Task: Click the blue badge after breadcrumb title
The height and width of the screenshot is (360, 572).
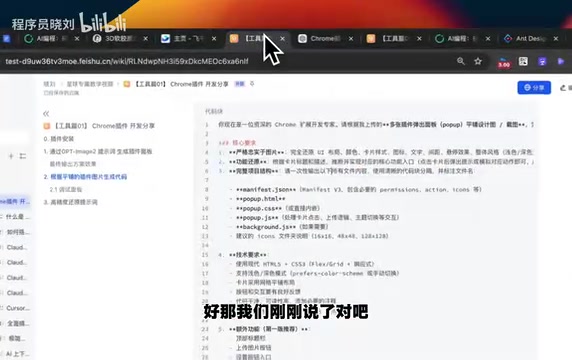Action: (x=239, y=84)
